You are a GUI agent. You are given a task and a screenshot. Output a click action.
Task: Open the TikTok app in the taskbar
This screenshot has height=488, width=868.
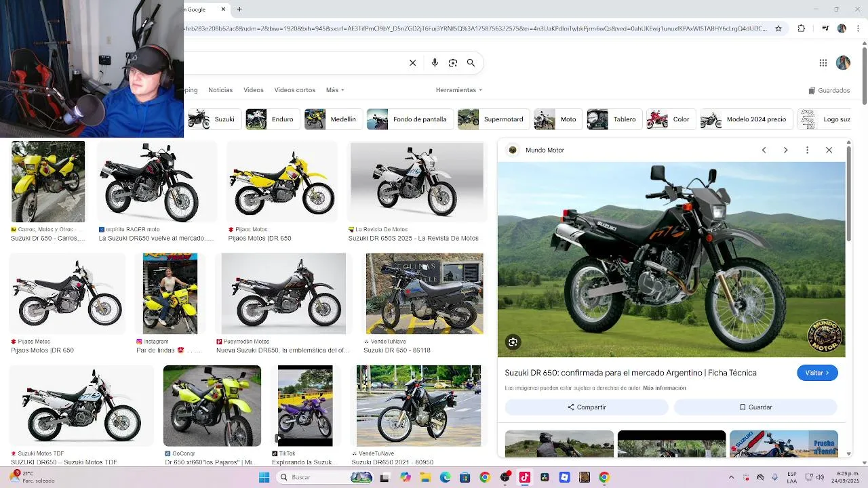coord(524,477)
